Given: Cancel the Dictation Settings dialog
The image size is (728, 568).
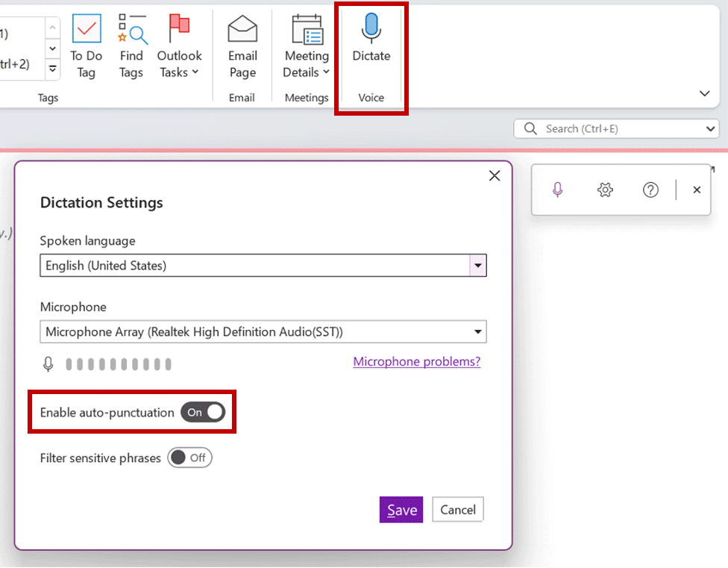Looking at the screenshot, I should 458,510.
